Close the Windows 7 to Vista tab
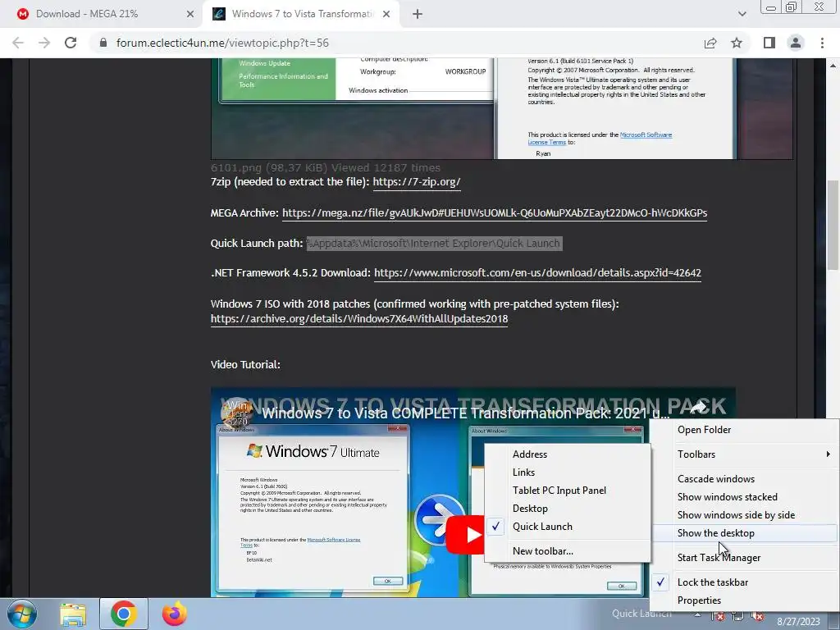 386,14
